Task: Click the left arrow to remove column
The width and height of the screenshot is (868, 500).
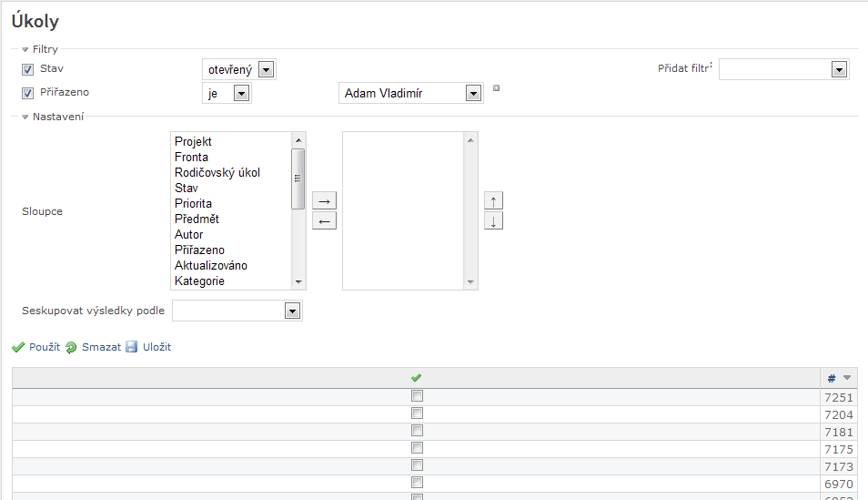Action: [x=324, y=220]
